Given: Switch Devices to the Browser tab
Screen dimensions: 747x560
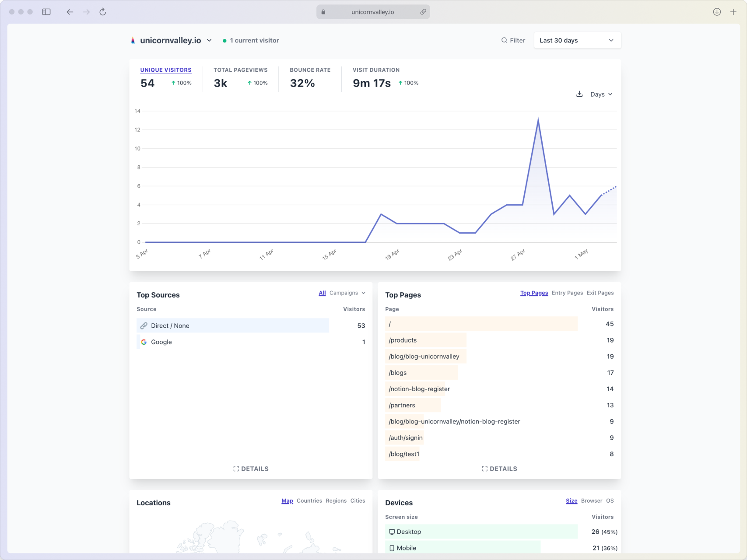Looking at the screenshot, I should click(592, 501).
